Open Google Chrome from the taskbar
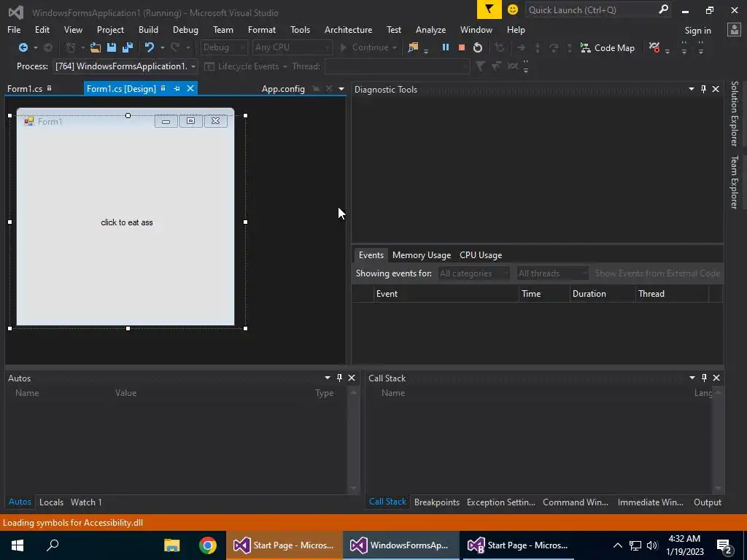The height and width of the screenshot is (560, 747). click(208, 545)
